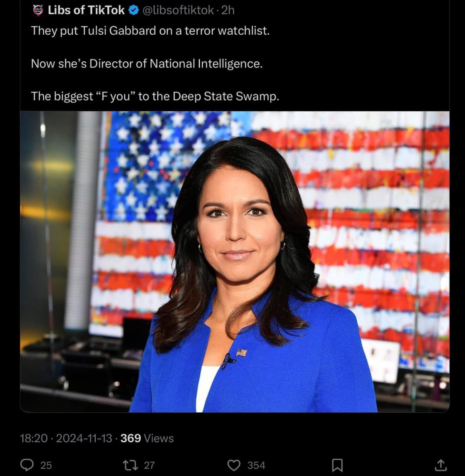Click the 2h relative timestamp
The width and height of the screenshot is (465, 476).
pyautogui.click(x=228, y=10)
